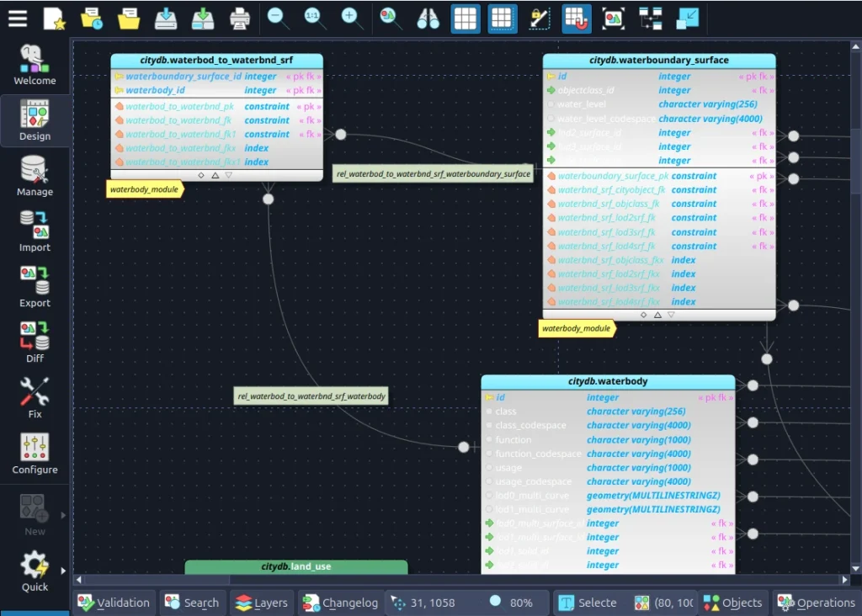Screen dimensions: 862x616
Task: Toggle the show grid button
Action: pyautogui.click(x=466, y=19)
